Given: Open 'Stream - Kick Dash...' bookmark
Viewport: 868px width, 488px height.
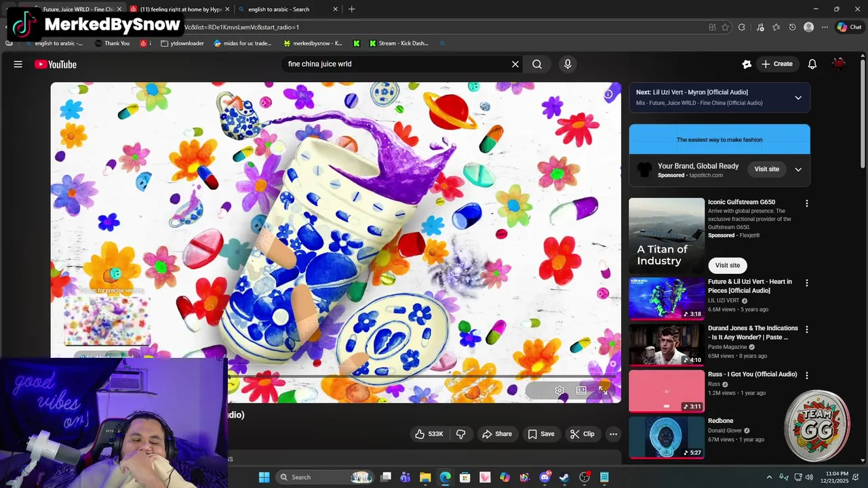Looking at the screenshot, I should click(399, 43).
